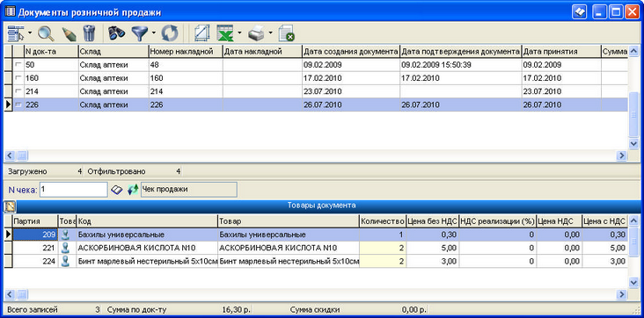Sort by НДС реализации (%) column header

[497, 221]
